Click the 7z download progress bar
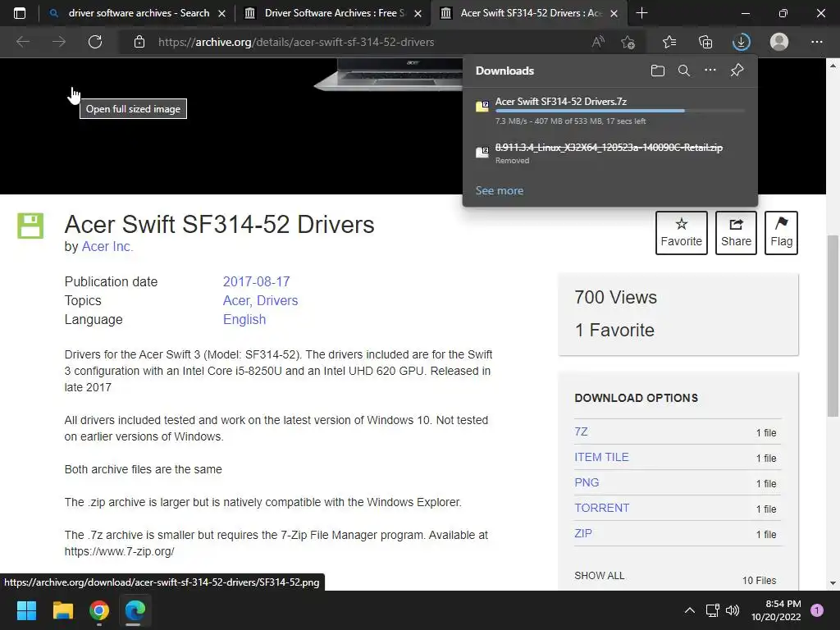The width and height of the screenshot is (840, 630). coord(620,111)
